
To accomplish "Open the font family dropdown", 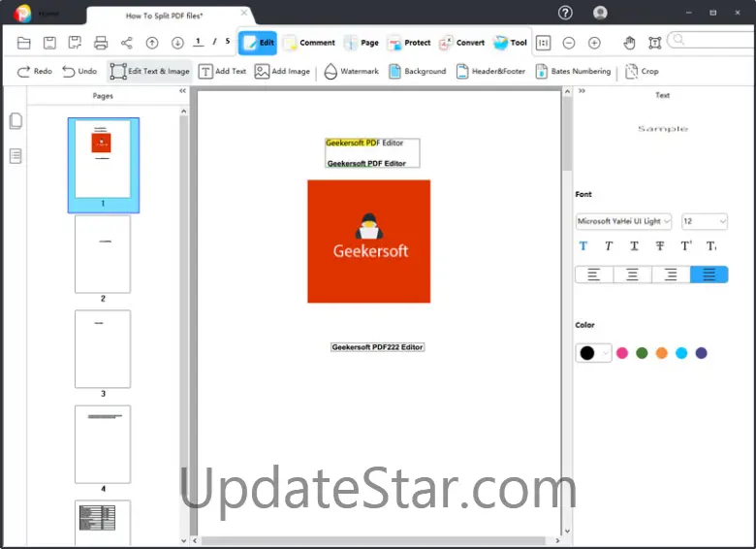I will tap(623, 221).
